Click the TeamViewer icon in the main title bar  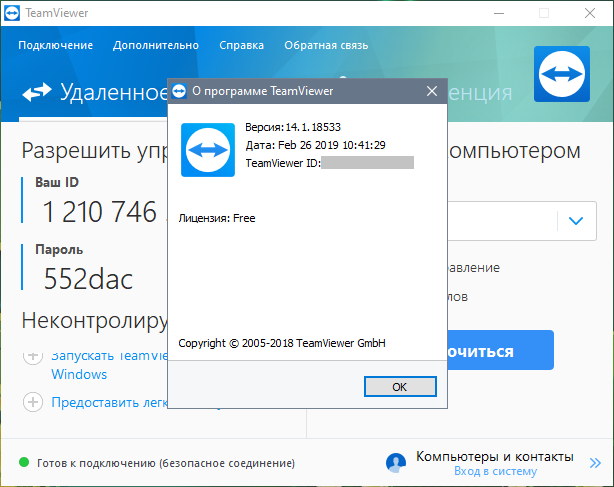click(x=12, y=13)
